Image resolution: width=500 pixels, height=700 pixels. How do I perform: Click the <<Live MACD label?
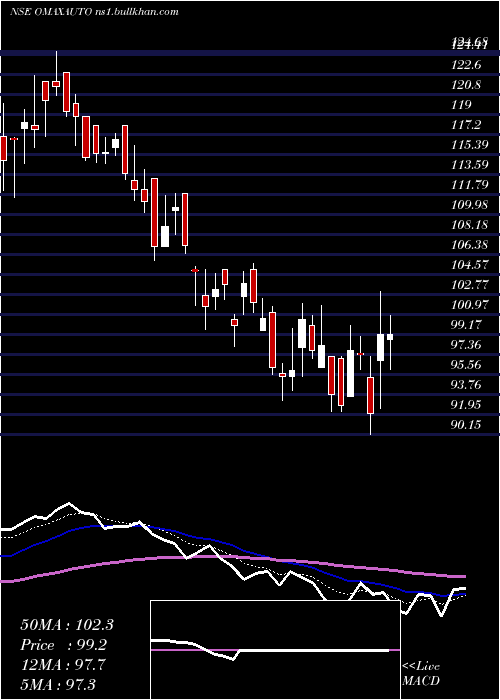(x=421, y=673)
